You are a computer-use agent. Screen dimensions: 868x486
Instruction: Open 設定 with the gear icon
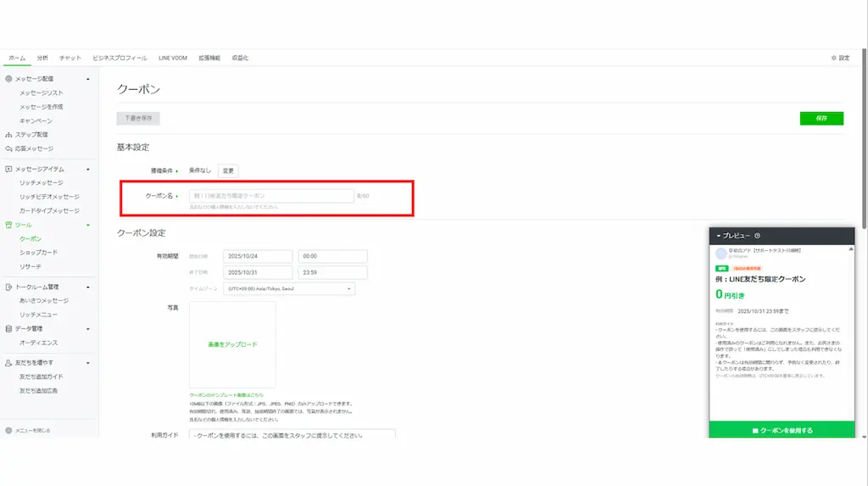tap(834, 58)
